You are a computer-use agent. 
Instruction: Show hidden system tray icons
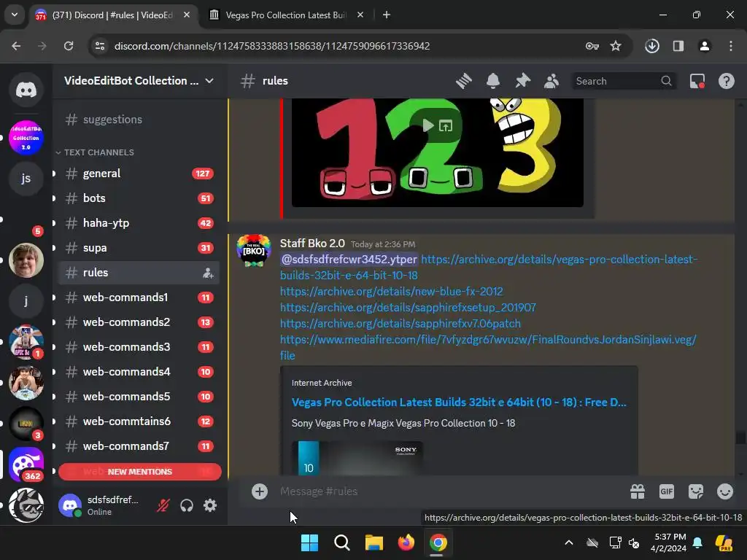coord(569,542)
